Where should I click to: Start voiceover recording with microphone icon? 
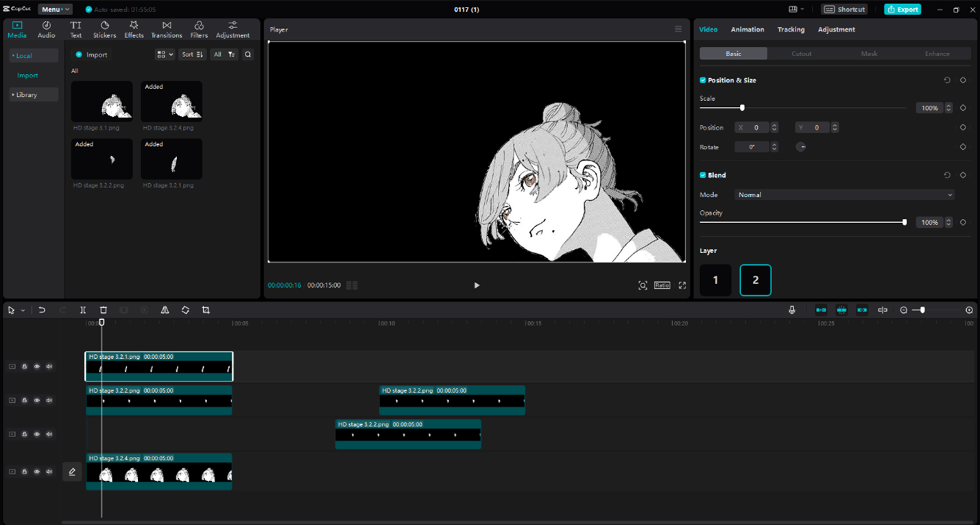coord(792,310)
